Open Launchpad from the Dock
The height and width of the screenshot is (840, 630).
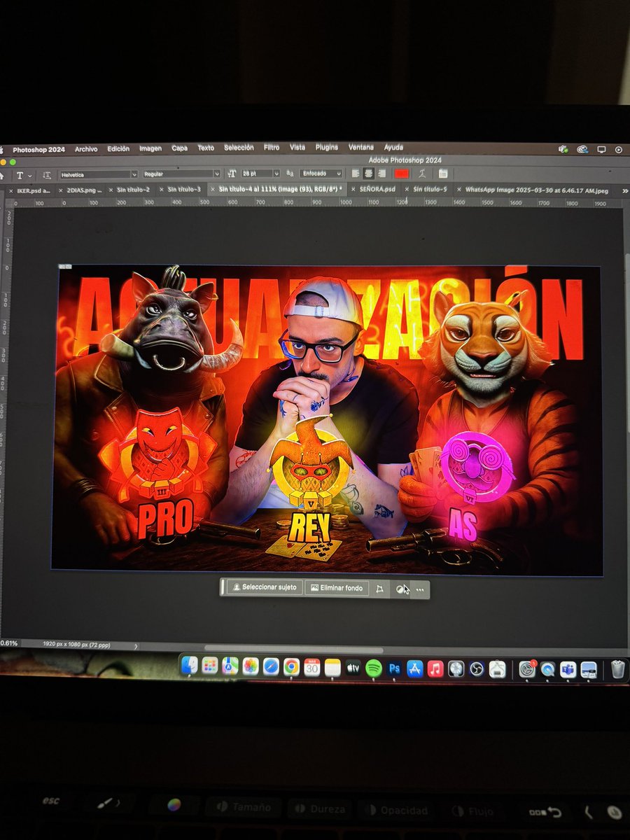(210, 666)
